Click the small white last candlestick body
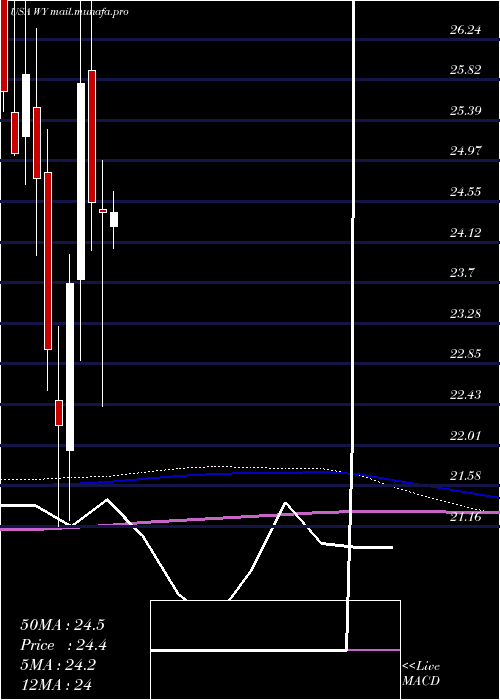The image size is (500, 700). (114, 219)
